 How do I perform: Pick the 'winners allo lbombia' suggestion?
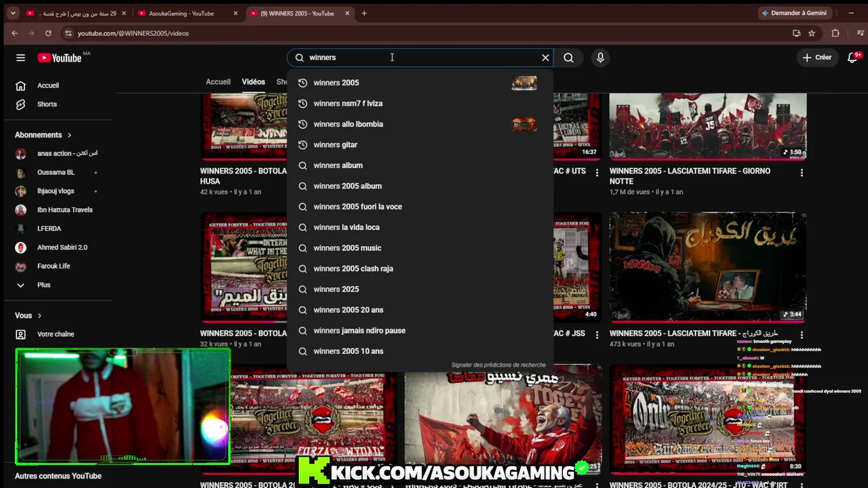(420, 124)
